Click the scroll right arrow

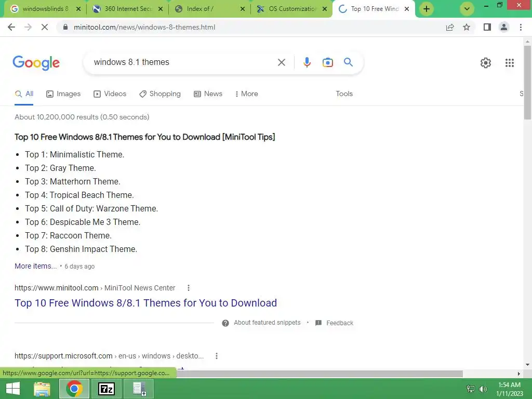(x=519, y=374)
